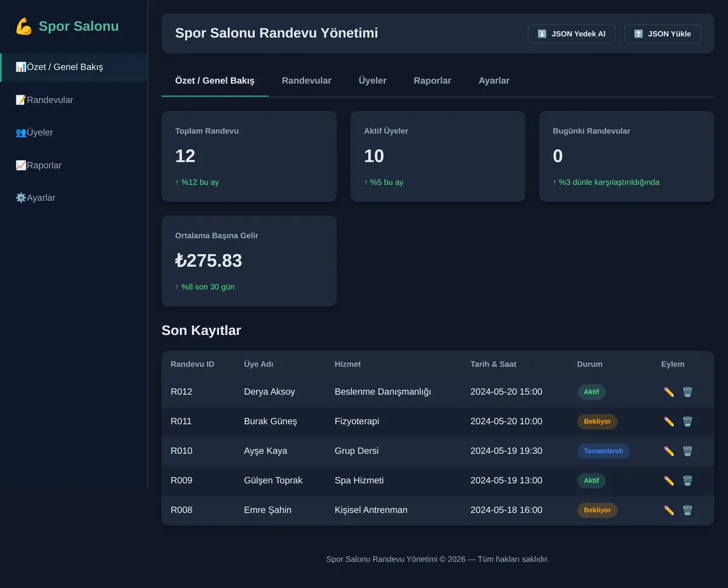Select the Tamamlandı status badge
Screen dimensions: 728x588
(x=604, y=451)
